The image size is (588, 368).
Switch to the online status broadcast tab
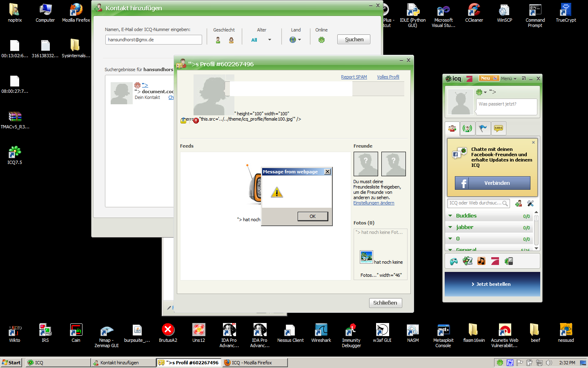(467, 128)
